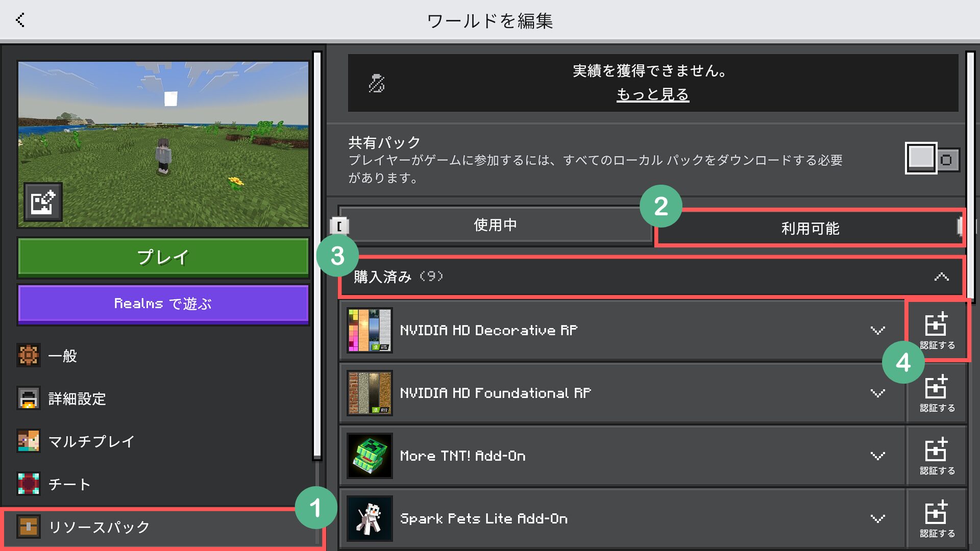Viewport: 980px width, 551px height.
Task: Click the 一般 gear icon
Action: point(29,356)
